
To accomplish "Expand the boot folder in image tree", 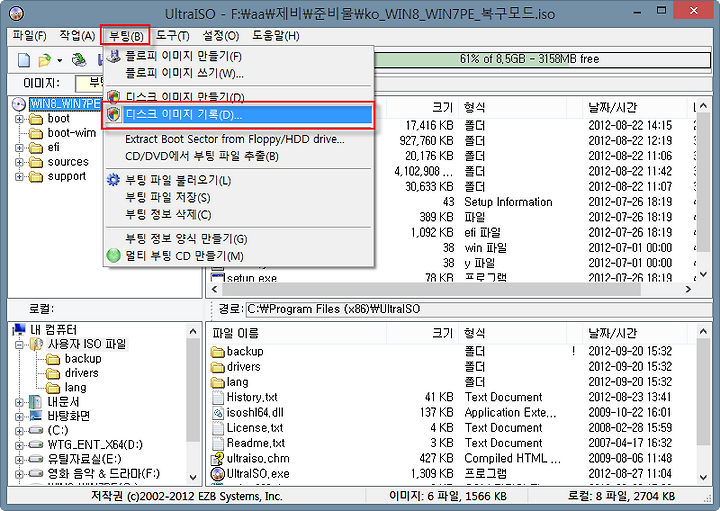I will (19, 119).
